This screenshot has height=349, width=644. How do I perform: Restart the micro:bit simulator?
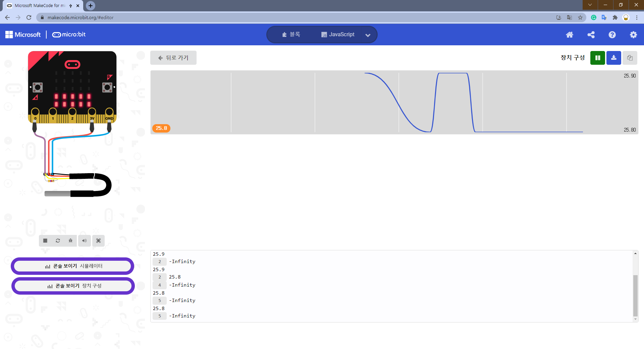pos(57,241)
